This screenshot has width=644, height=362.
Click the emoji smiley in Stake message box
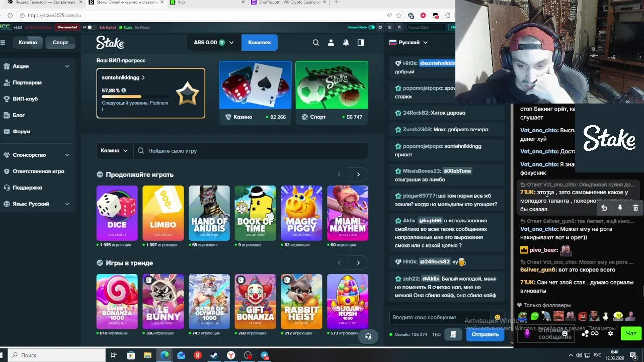[x=497, y=317]
